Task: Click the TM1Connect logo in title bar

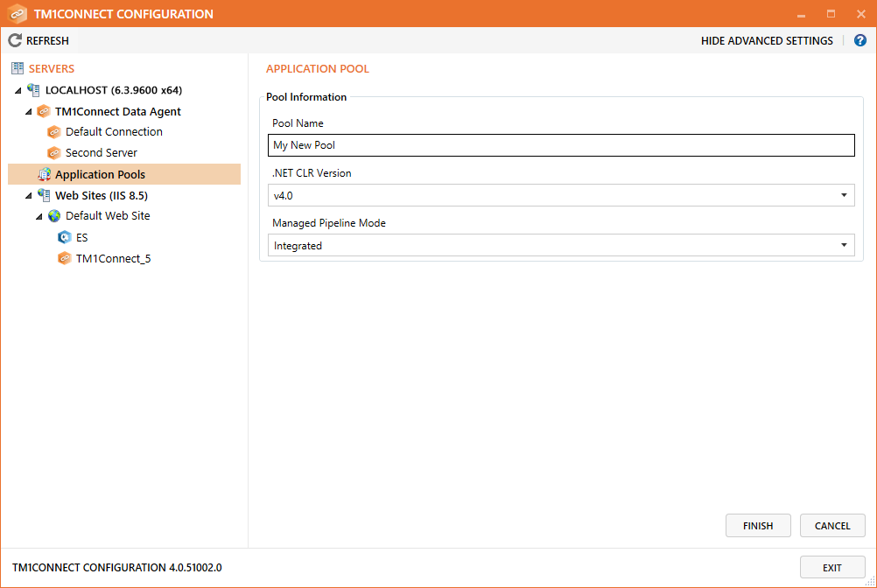Action: click(18, 14)
